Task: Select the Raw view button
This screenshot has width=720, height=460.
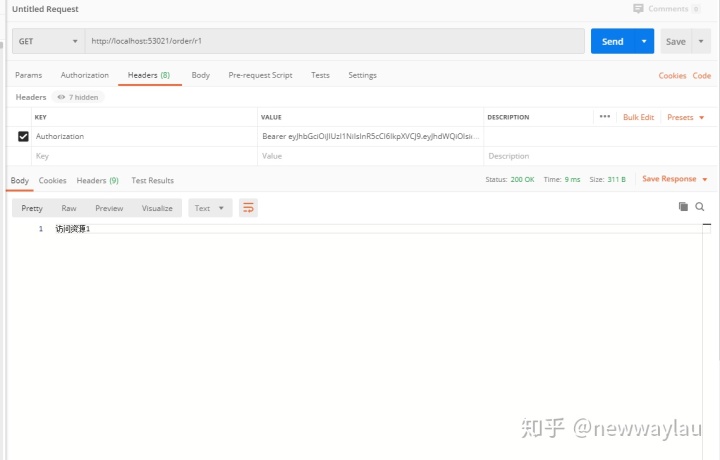Action: (69, 208)
